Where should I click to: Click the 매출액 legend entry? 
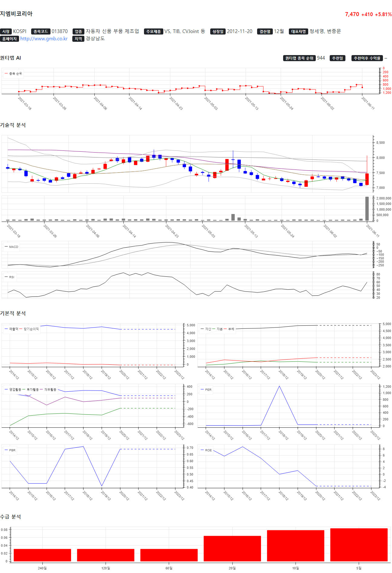(11, 329)
